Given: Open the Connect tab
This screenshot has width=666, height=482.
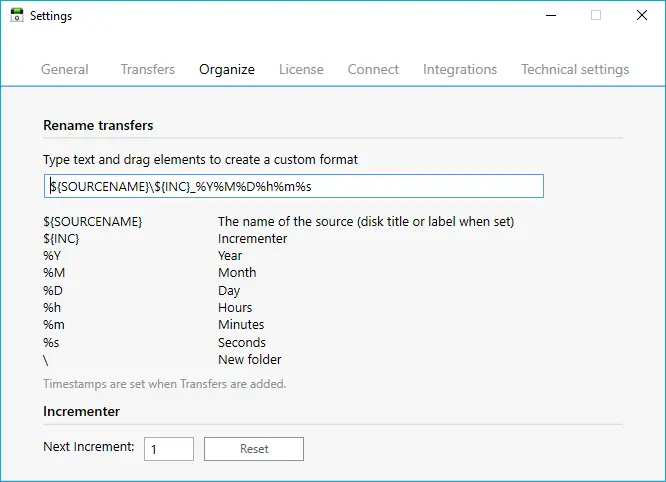Looking at the screenshot, I should (373, 69).
